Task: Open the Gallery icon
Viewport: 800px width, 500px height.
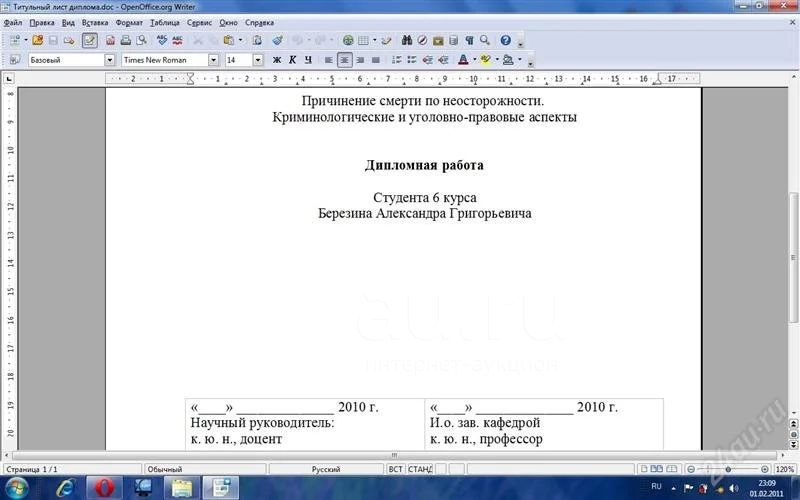Action: (x=438, y=40)
